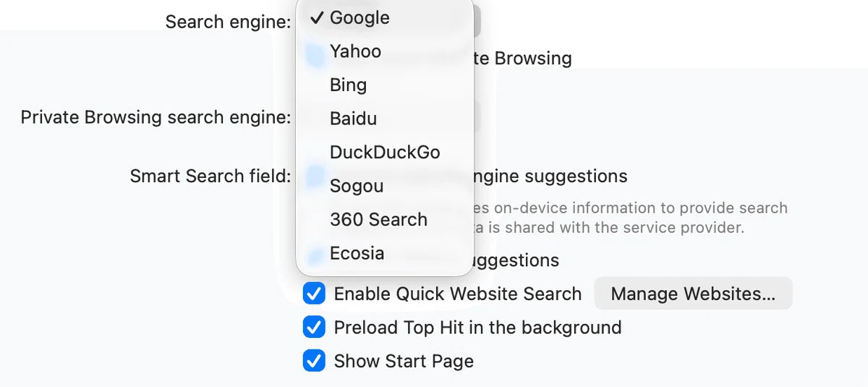Click the 'Smart Search field:' label
This screenshot has height=387, width=868.
[210, 177]
